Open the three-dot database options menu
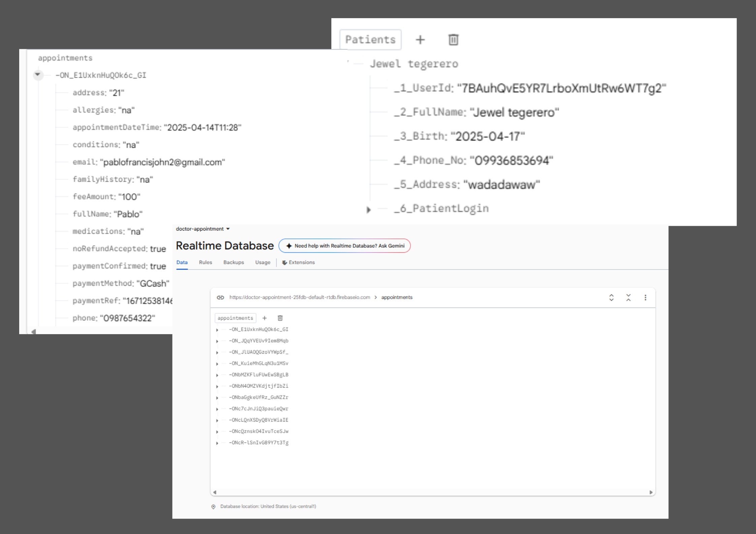The image size is (756, 534). [x=645, y=297]
